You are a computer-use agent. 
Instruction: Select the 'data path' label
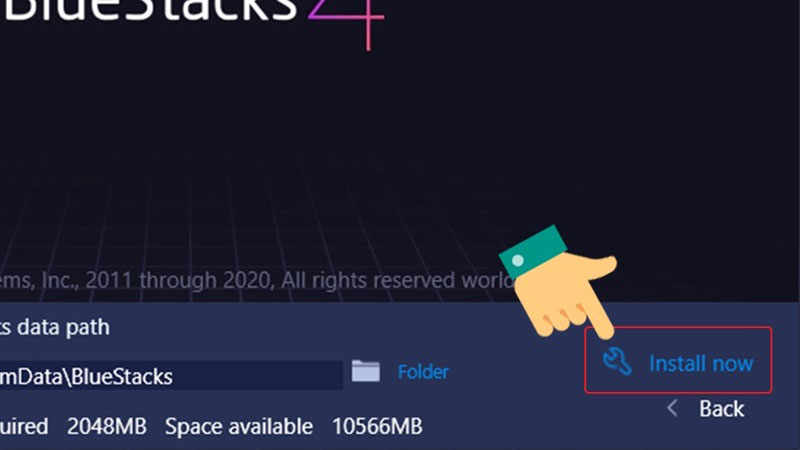(x=55, y=327)
